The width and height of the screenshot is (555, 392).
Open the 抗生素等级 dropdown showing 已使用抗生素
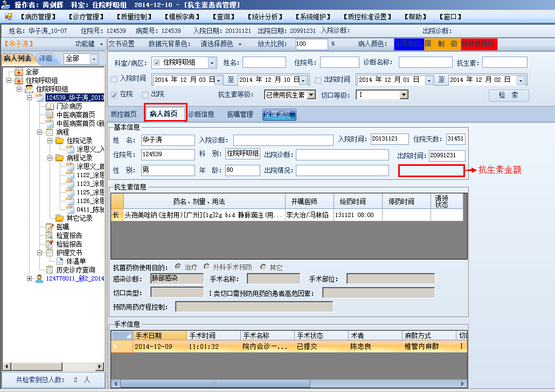[x=311, y=95]
